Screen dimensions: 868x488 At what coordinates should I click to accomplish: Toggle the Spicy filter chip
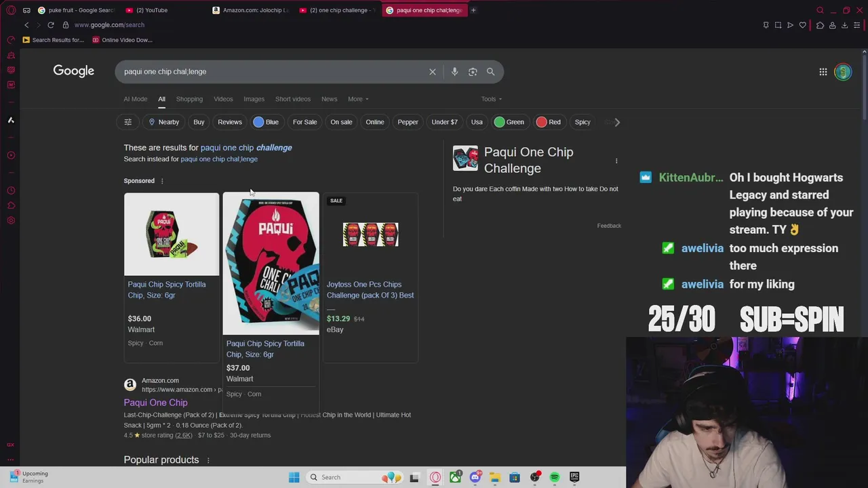point(583,122)
